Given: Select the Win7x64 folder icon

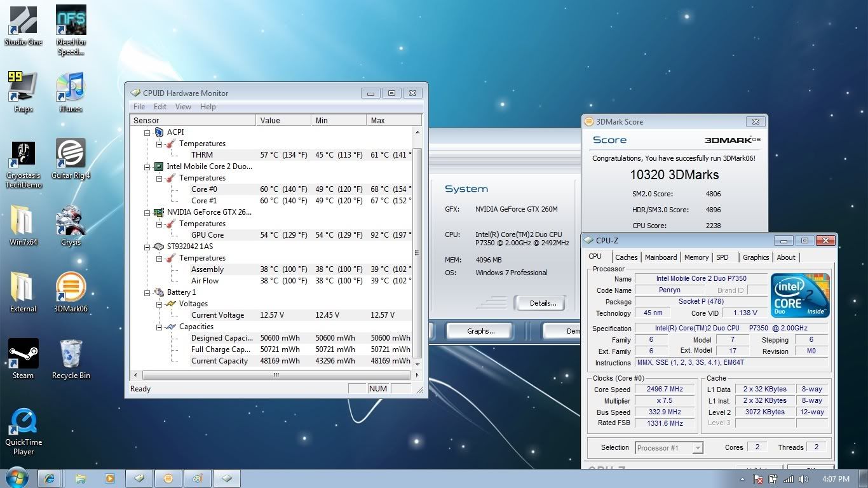Looking at the screenshot, I should click(x=23, y=226).
